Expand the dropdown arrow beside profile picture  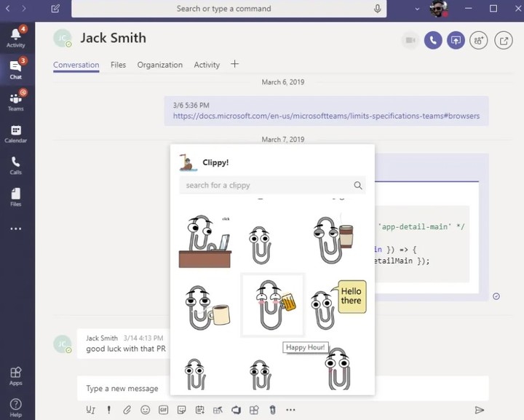(x=416, y=9)
